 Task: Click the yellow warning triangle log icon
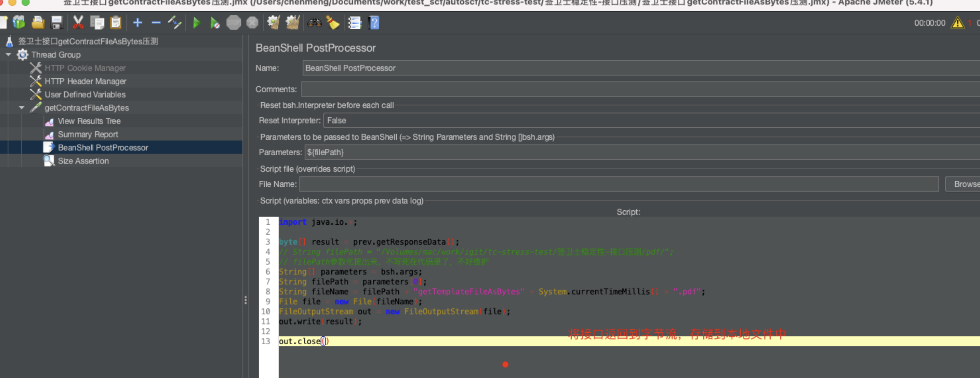[958, 23]
